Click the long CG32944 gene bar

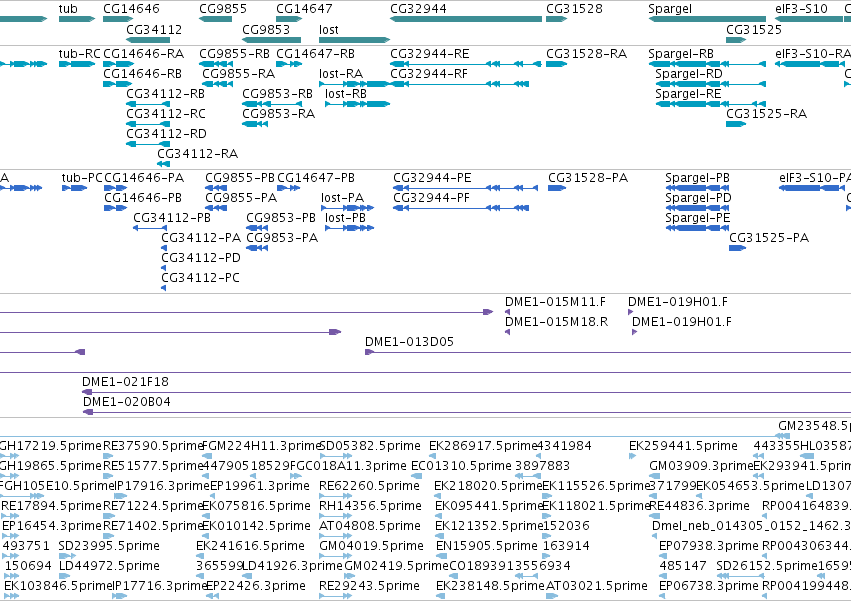point(466,19)
